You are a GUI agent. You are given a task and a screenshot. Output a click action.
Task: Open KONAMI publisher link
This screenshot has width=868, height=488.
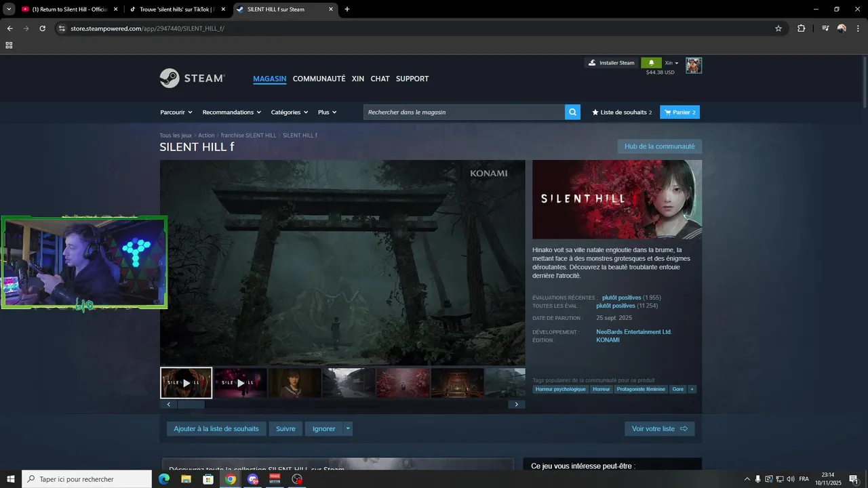(x=608, y=340)
